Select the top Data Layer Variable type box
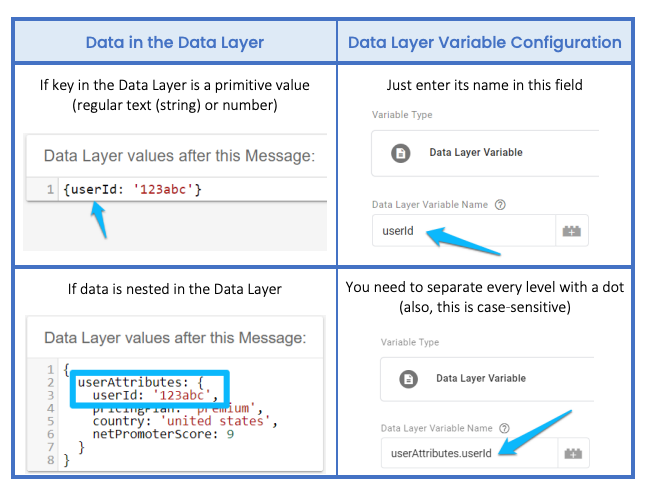This screenshot has width=659, height=496. [x=485, y=153]
